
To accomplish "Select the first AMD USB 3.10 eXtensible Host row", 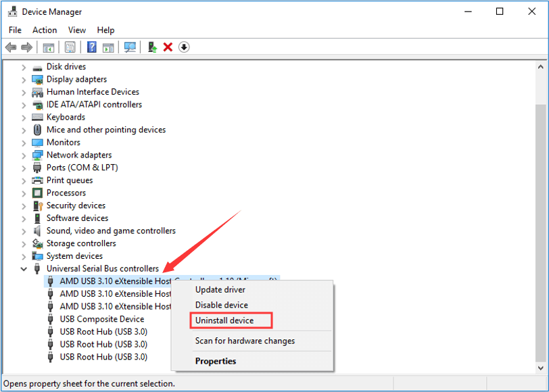I will (x=162, y=281).
